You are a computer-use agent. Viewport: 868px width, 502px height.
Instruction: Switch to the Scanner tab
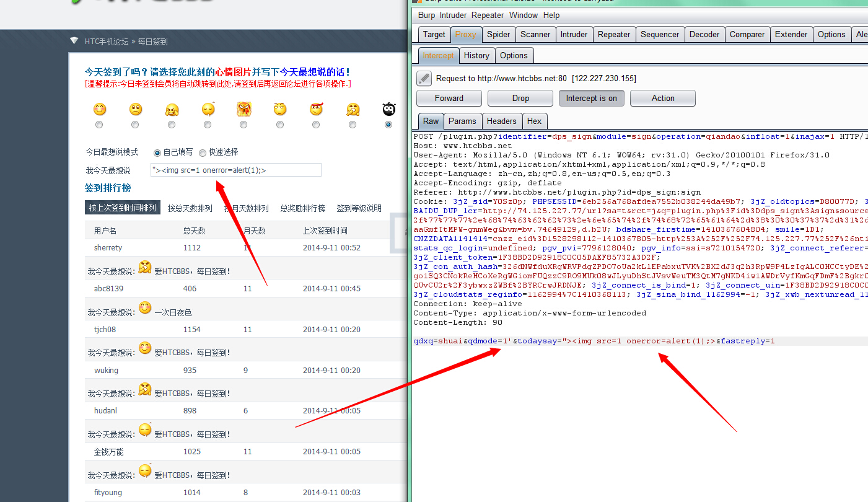535,35
